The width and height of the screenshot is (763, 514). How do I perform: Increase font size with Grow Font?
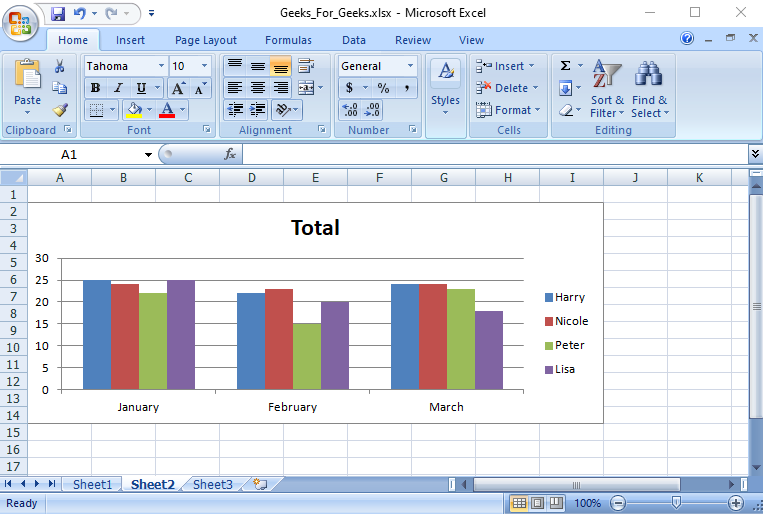click(178, 88)
